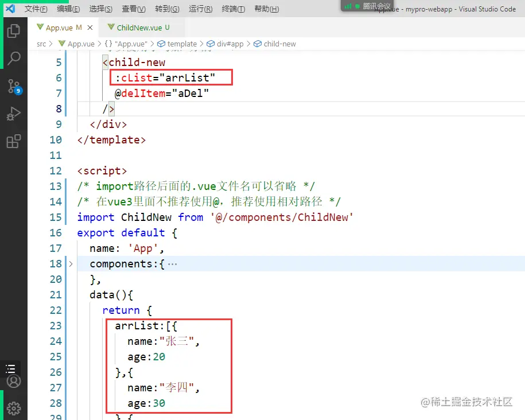The image size is (525, 420).
Task: Switch to the ChildNew.vue tab
Action: [x=142, y=27]
